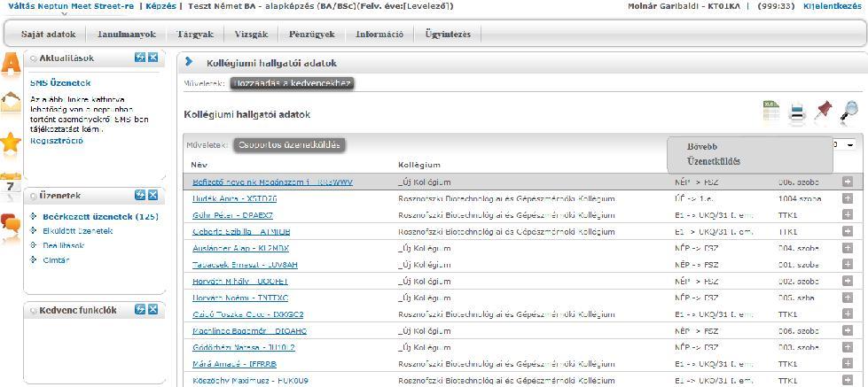This screenshot has height=387, width=868.
Task: Open the star favorites sidebar icon
Action: 11,143
